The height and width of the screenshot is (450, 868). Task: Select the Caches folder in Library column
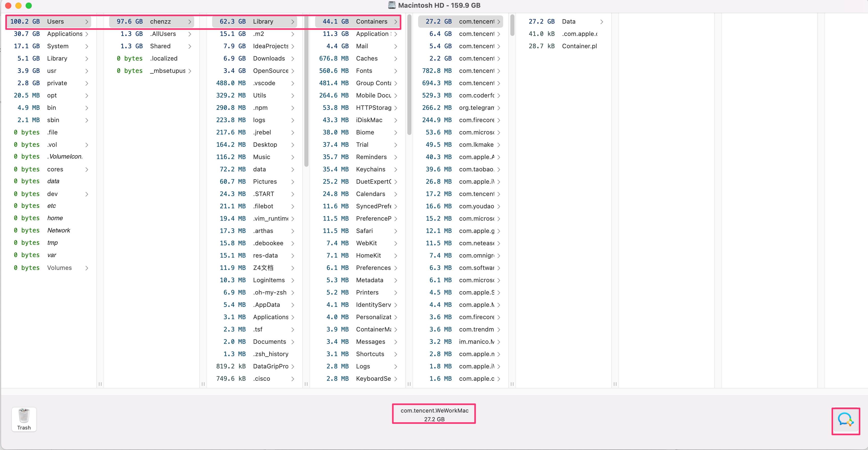click(366, 59)
